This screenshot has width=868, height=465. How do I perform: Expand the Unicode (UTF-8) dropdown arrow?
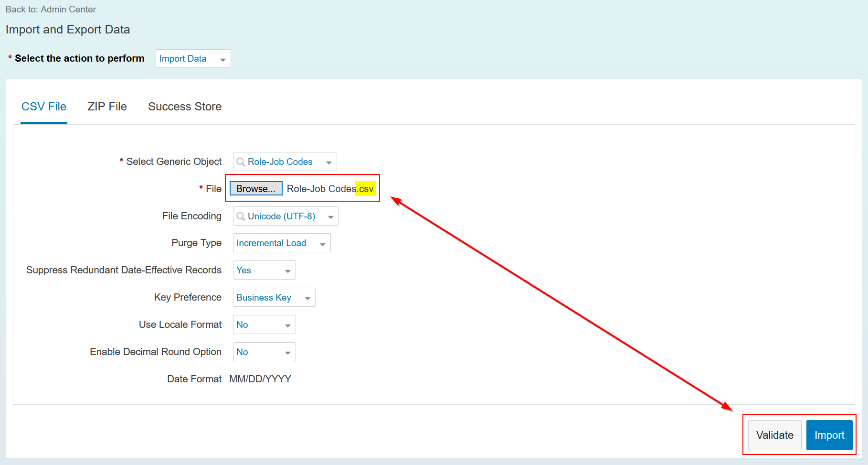tap(331, 217)
